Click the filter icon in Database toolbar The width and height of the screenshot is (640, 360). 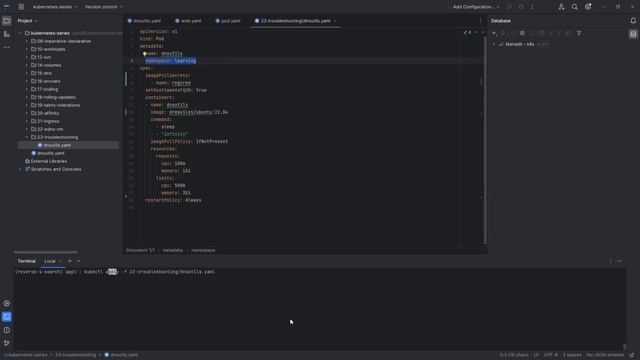click(579, 33)
